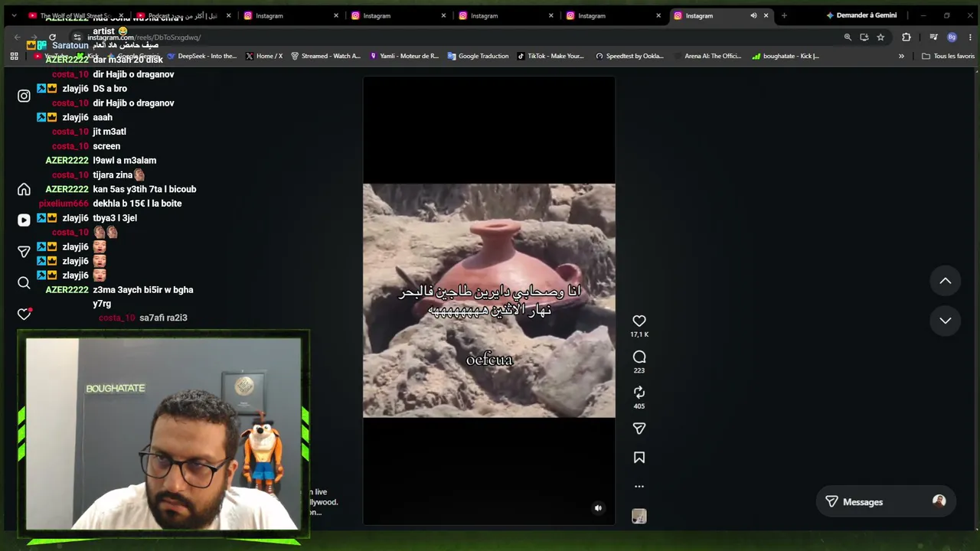Open the reel audio thumbnail
The image size is (980, 551).
[639, 517]
